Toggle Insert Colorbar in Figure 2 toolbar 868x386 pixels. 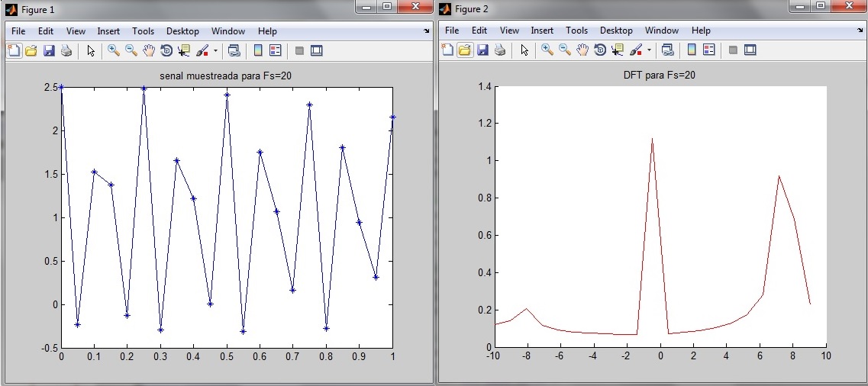click(x=692, y=50)
